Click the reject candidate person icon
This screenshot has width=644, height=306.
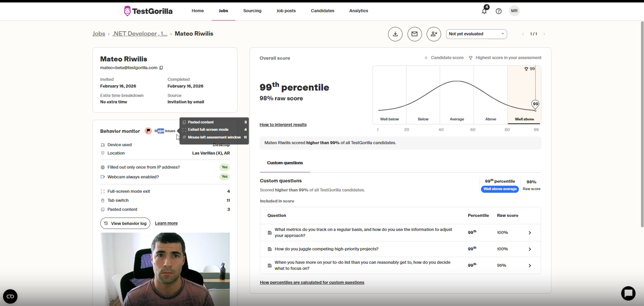coord(434,34)
